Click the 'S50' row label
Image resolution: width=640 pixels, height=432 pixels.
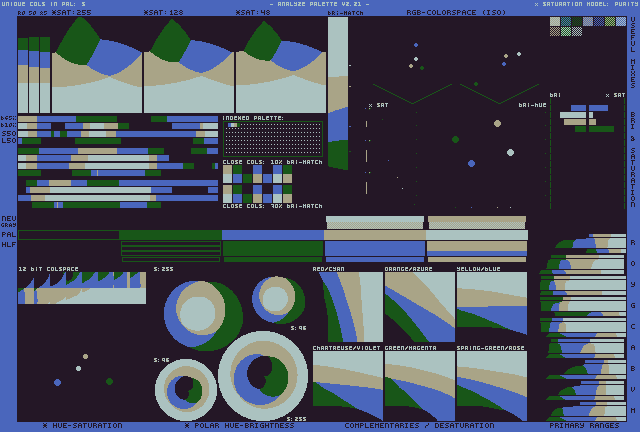coord(9,134)
